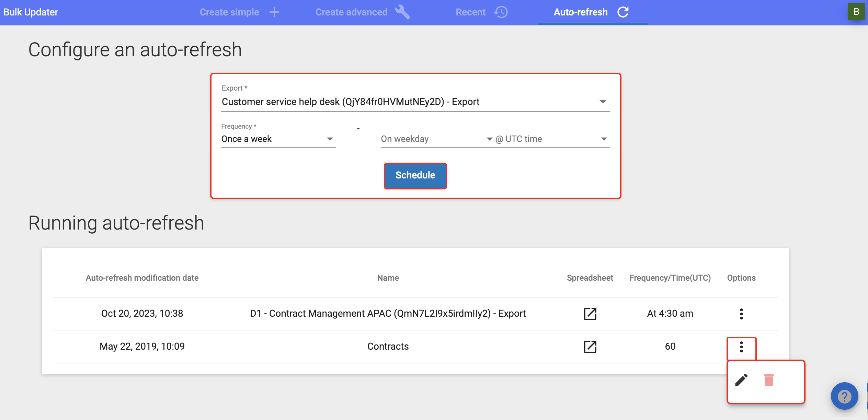
Task: Click the date May 22, 2019, 10:09
Action: coord(142,347)
